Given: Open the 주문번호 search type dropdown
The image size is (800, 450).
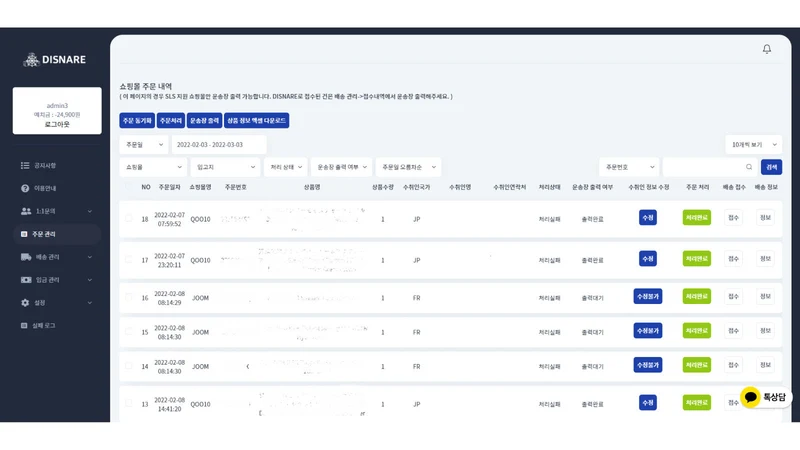Looking at the screenshot, I should click(x=629, y=167).
